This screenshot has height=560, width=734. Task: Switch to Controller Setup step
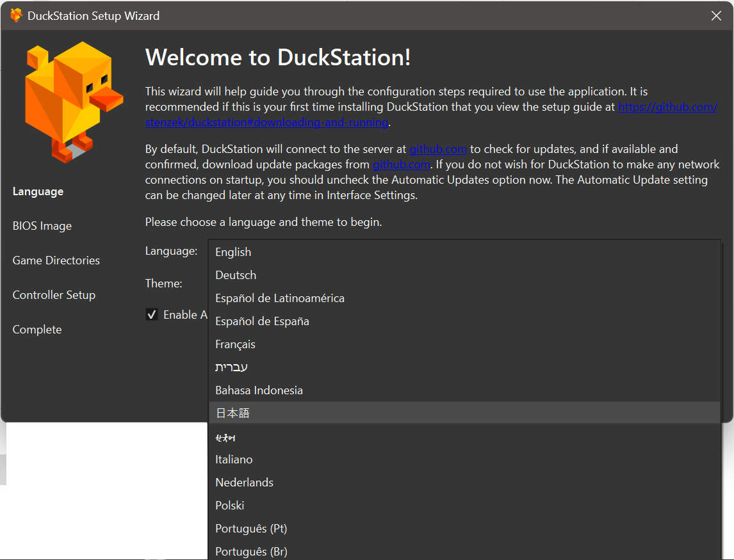pyautogui.click(x=54, y=295)
